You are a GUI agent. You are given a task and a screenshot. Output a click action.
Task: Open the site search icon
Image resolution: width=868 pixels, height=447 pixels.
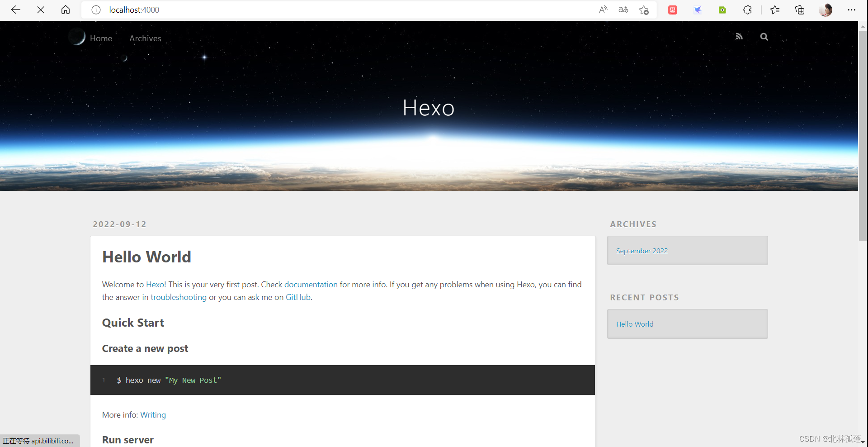[764, 37]
